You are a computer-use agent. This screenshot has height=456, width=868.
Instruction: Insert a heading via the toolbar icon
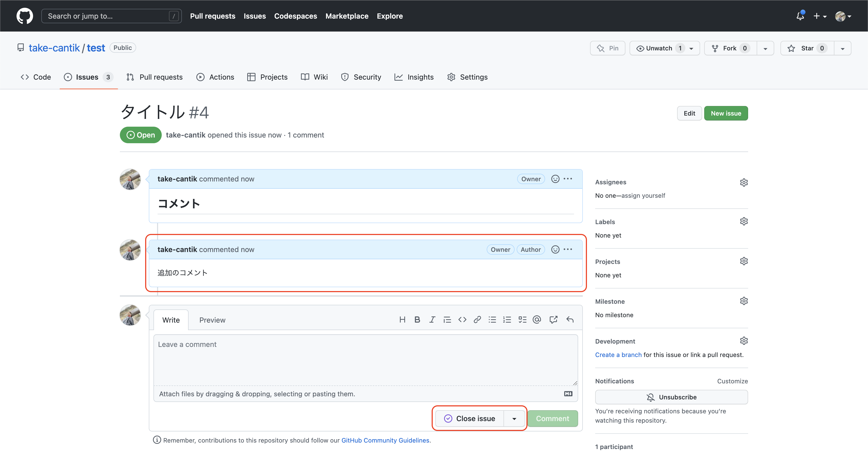click(x=402, y=320)
